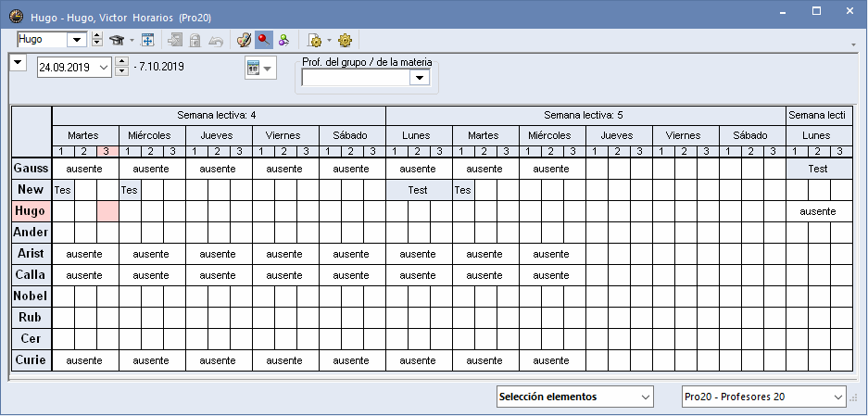Click the standalone yellow gear settings icon
The image size is (868, 416).
(345, 40)
